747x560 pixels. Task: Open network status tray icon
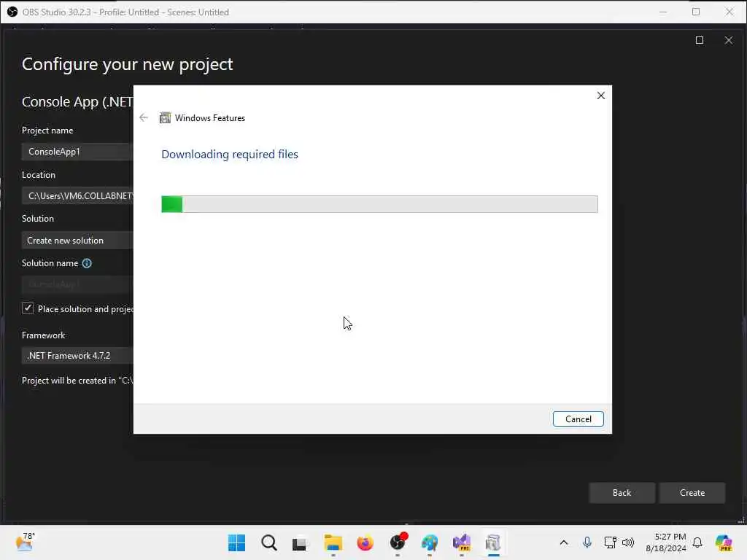click(x=610, y=542)
